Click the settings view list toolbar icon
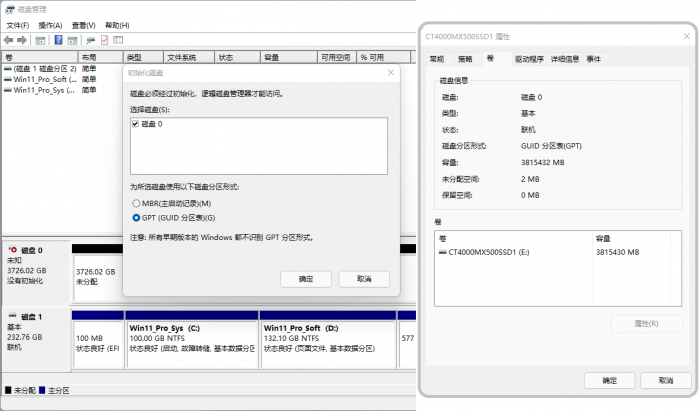The image size is (700, 411). pos(118,40)
